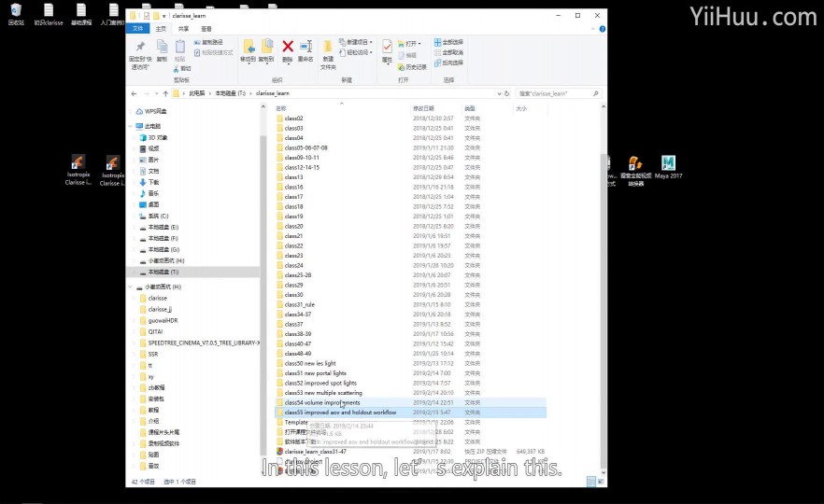Click the red X Delete icon

click(288, 47)
